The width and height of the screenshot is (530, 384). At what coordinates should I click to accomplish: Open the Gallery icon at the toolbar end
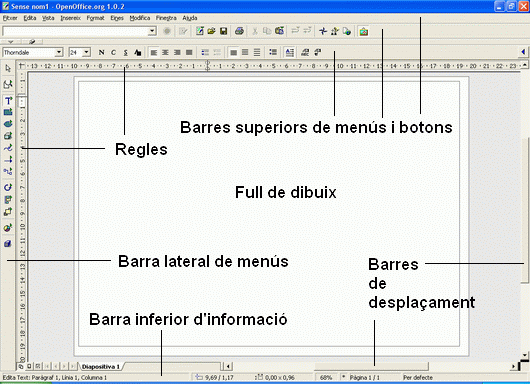(364, 32)
